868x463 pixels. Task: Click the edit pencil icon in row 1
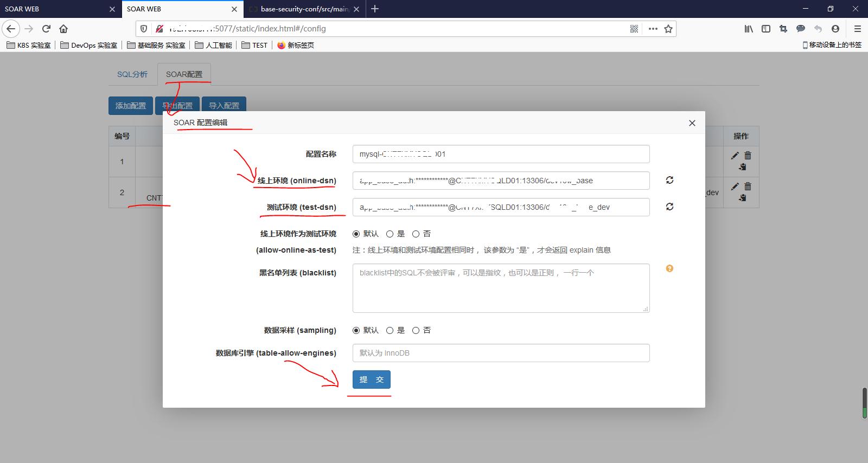coord(735,156)
